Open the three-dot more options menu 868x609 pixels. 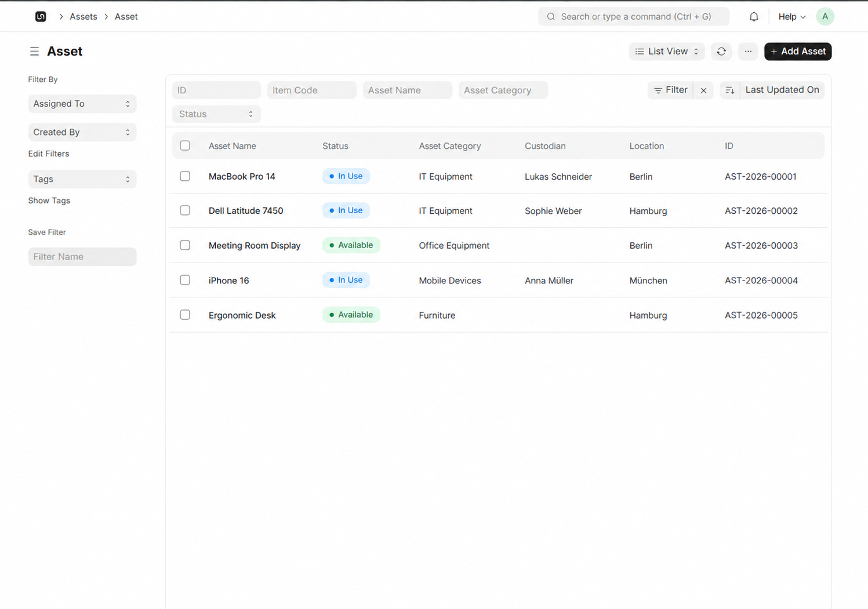[x=748, y=51]
